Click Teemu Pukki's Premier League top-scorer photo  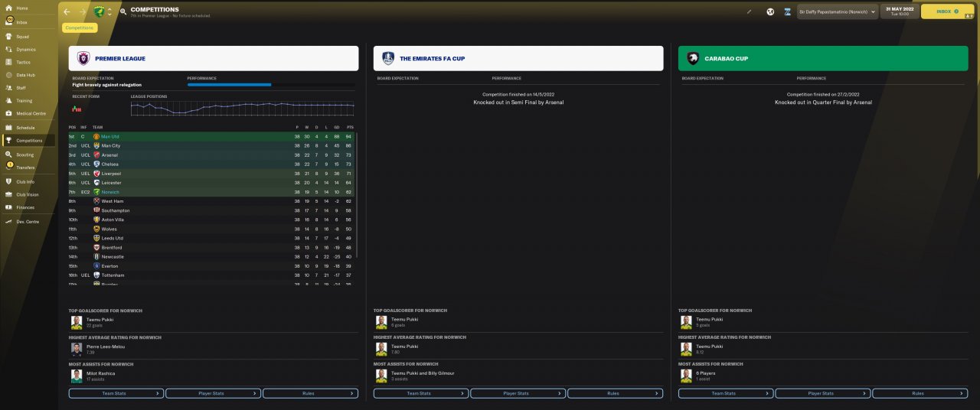pos(77,322)
